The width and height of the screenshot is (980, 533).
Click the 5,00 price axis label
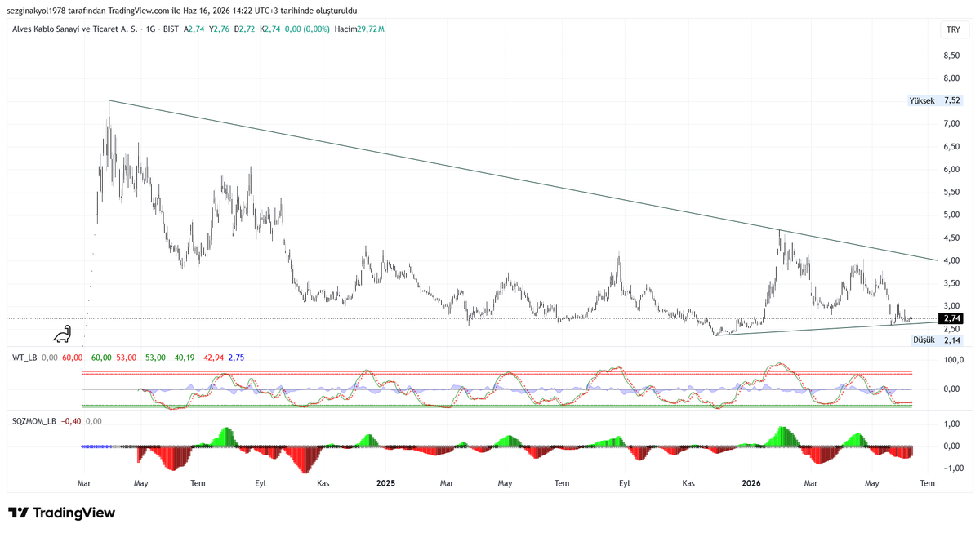pos(951,215)
